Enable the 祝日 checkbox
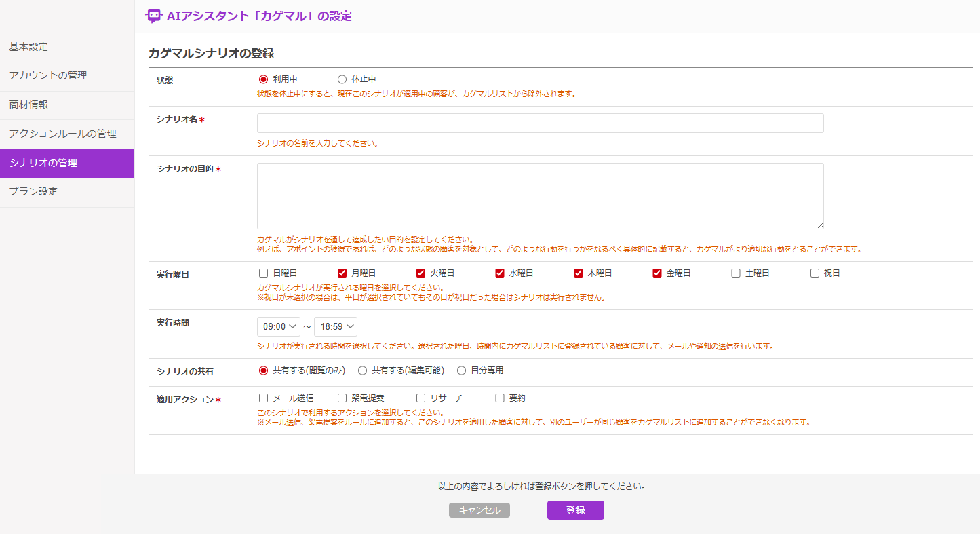 815,273
